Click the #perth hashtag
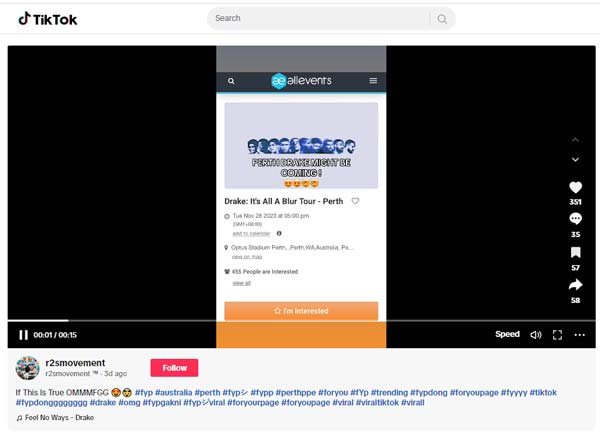 click(207, 393)
